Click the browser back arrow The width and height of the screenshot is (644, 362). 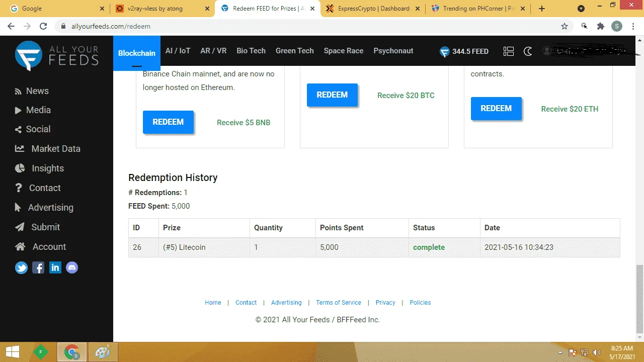(x=11, y=26)
